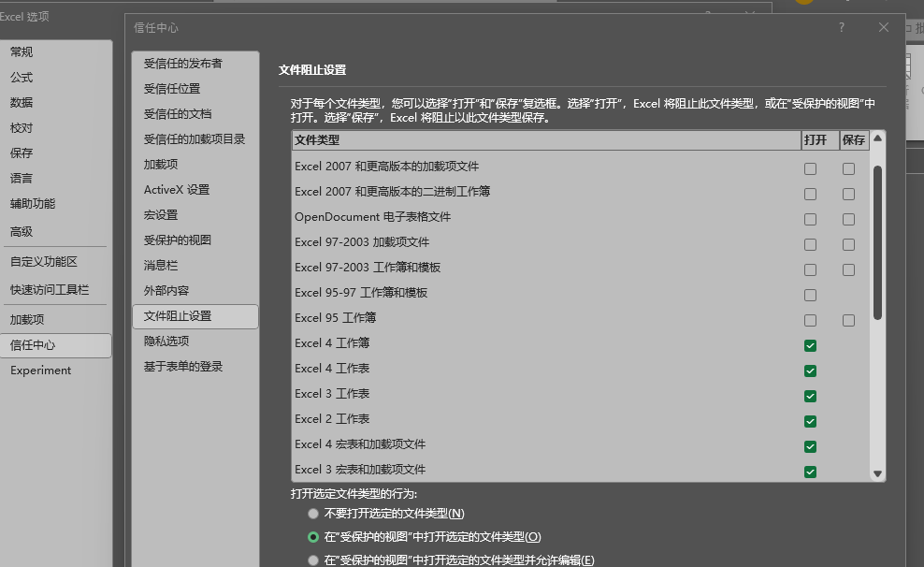Image resolution: width=924 pixels, height=567 pixels.
Task: Click the 打开 column header
Action: pos(820,140)
